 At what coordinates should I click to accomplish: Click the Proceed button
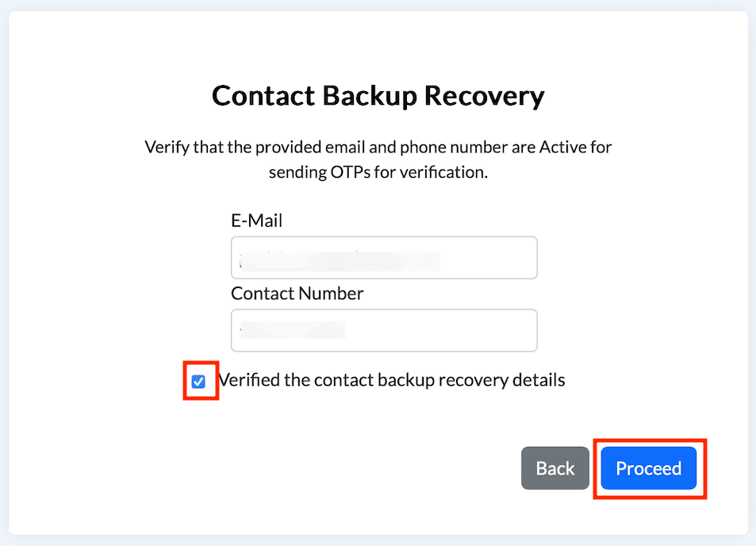coord(648,468)
